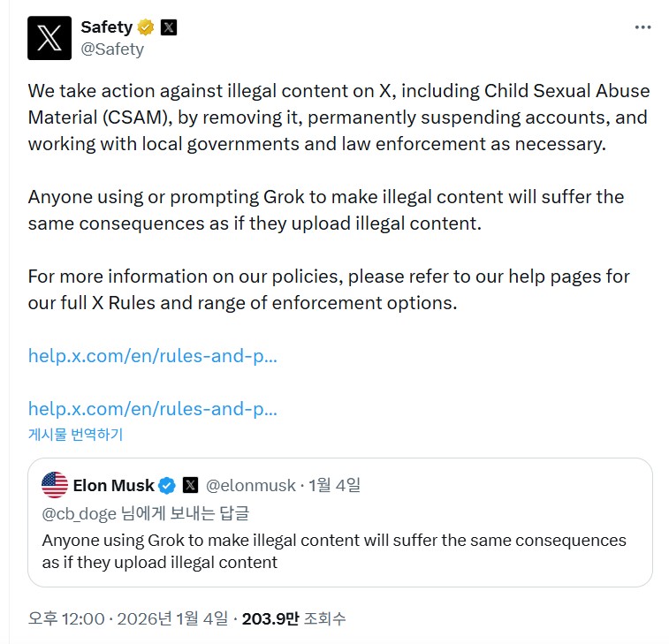The image size is (669, 644).
Task: Click the gold verified badge beside Safety
Action: tap(146, 27)
